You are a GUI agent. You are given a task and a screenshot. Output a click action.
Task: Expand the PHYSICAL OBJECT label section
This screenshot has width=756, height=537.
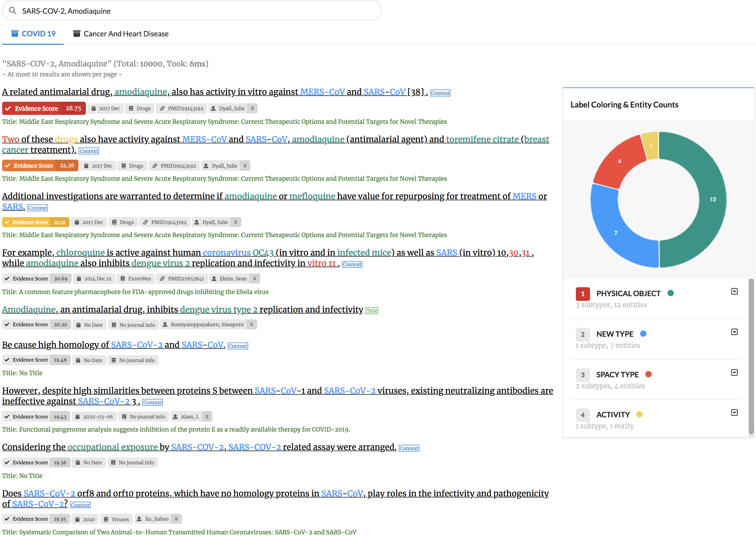pos(734,292)
